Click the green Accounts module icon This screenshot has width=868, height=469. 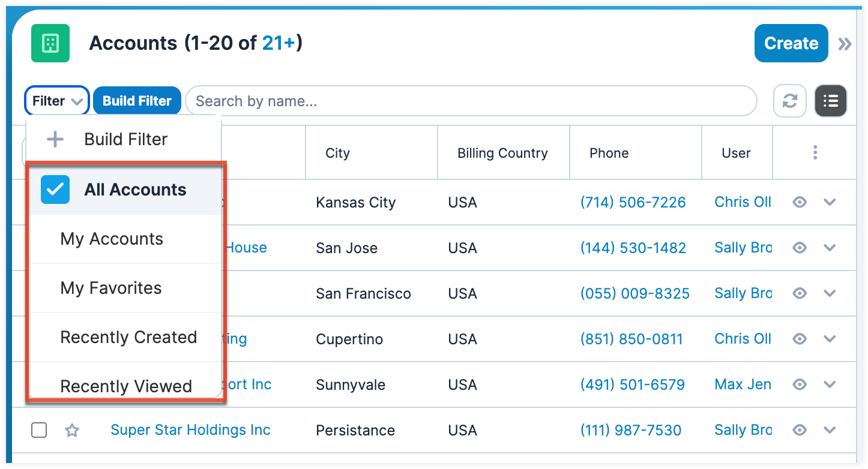50,43
